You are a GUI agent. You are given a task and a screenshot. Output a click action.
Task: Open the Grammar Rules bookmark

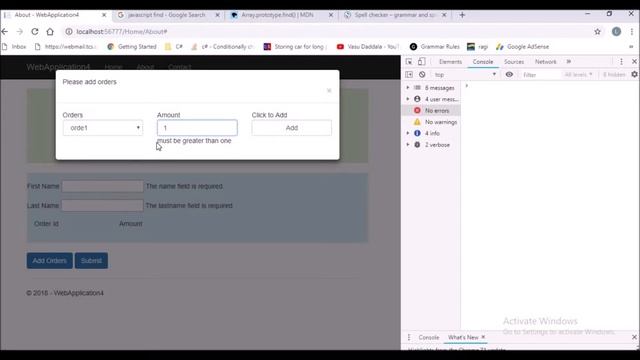[434, 47]
